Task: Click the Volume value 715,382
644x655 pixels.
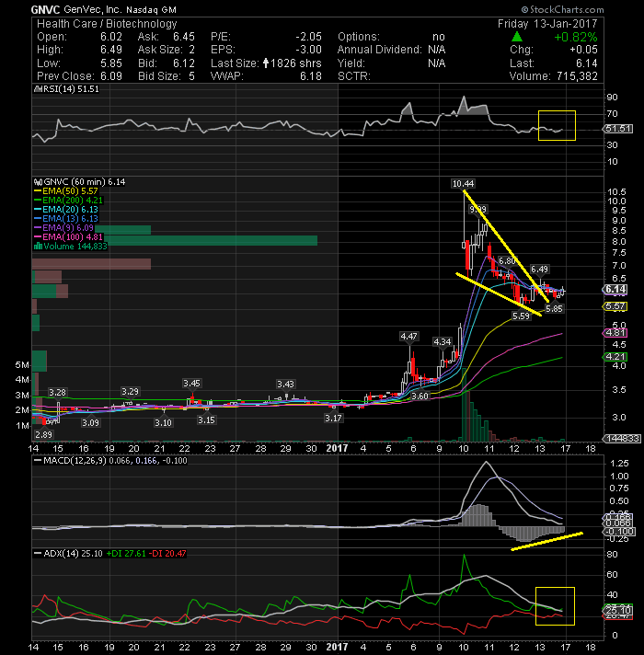Action: [x=577, y=76]
